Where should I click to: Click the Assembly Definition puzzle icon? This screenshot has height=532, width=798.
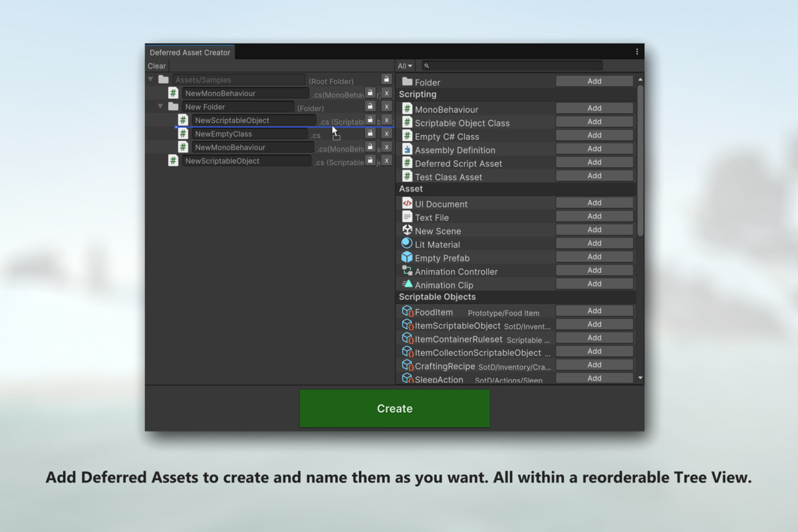coord(406,148)
